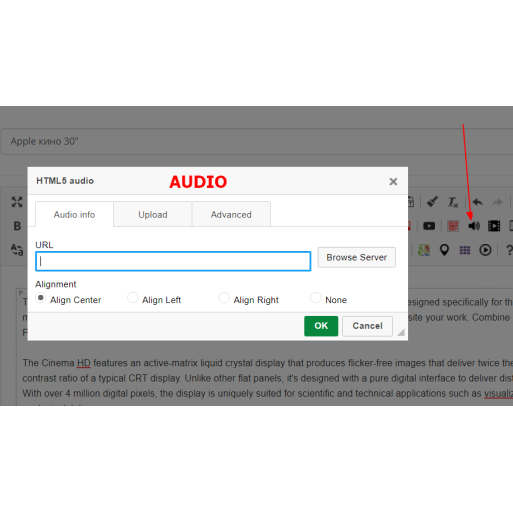Select the None alignment radio button
513x513 pixels.
(315, 297)
